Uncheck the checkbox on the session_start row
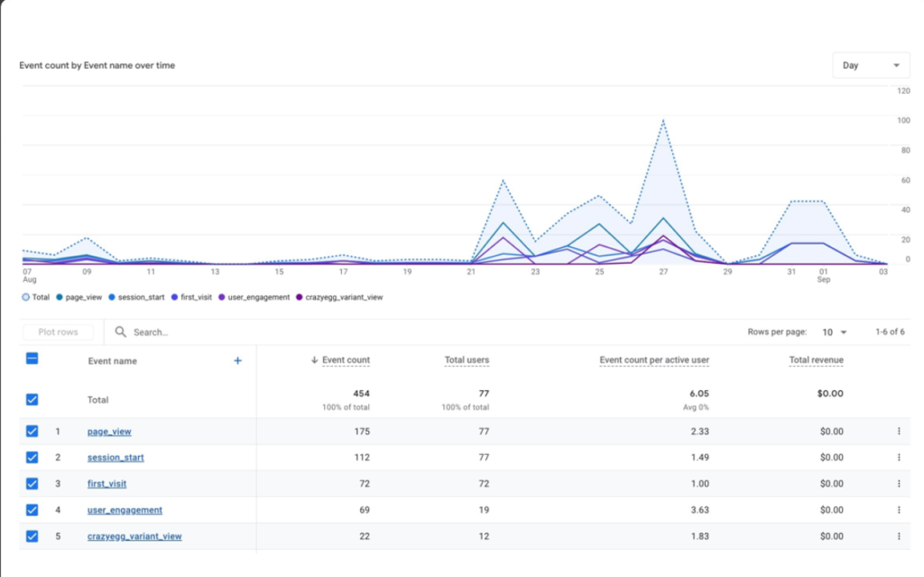The image size is (924, 577). (x=32, y=458)
